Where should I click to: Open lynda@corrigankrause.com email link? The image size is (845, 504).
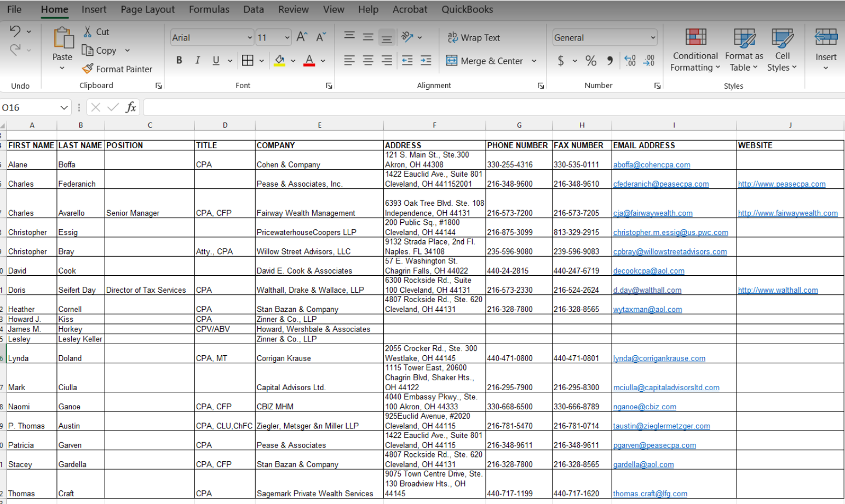pos(659,358)
